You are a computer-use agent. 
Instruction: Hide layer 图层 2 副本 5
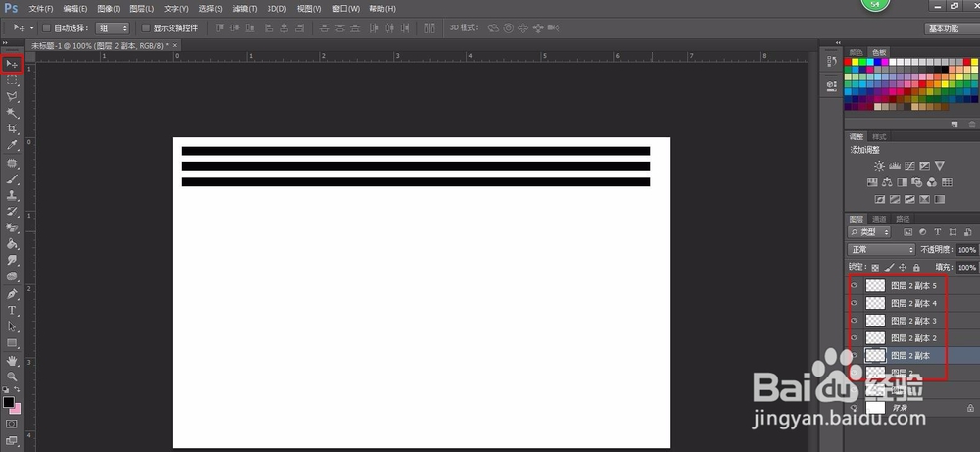tap(855, 286)
